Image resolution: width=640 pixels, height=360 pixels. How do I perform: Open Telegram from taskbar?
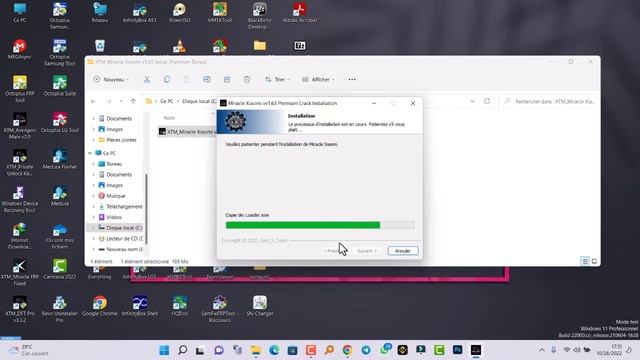pos(366,350)
